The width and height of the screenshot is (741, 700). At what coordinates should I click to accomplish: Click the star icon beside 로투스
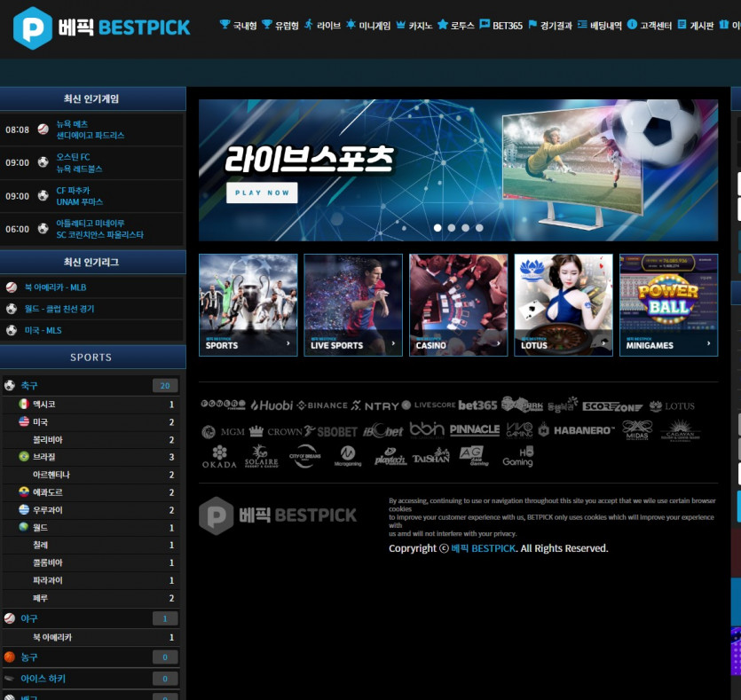click(x=442, y=25)
